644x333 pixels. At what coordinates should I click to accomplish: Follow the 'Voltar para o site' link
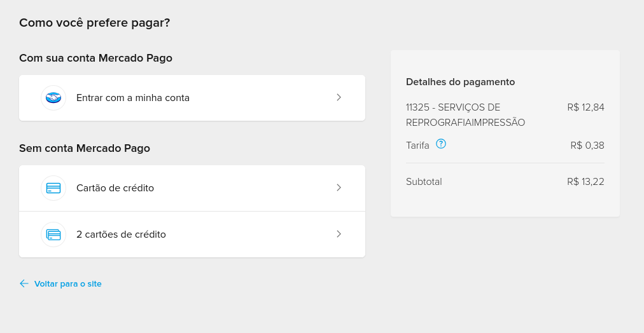[x=68, y=284]
